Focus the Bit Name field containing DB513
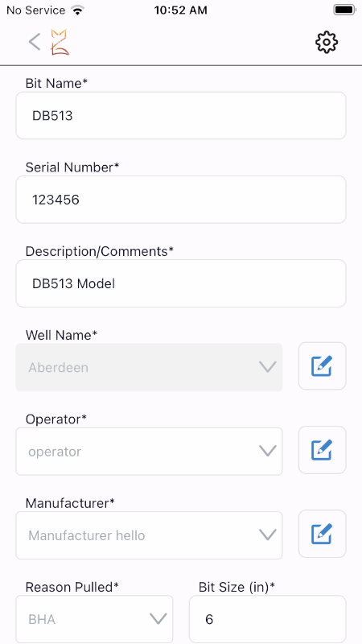Screen dimensions: 362x644 181,115
